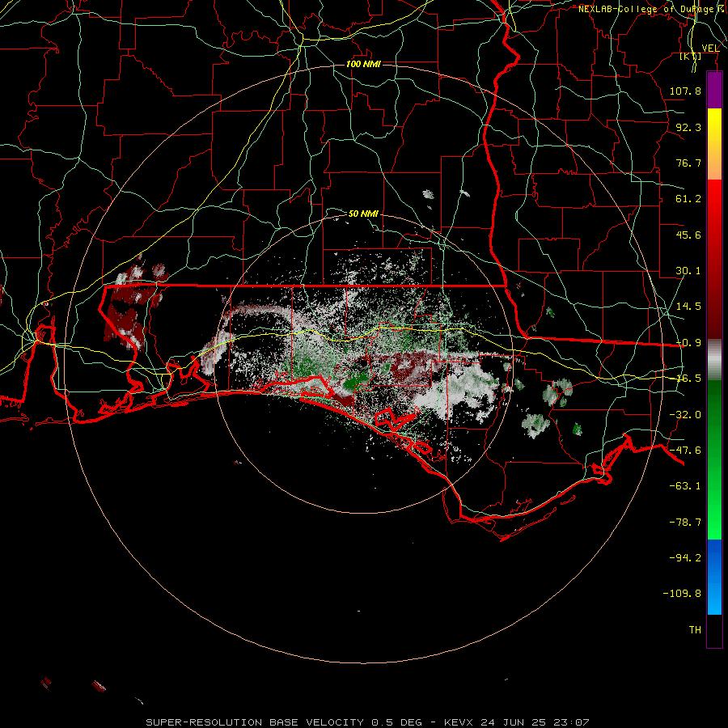Select the 61.2 value on velocity scale

pos(688,199)
